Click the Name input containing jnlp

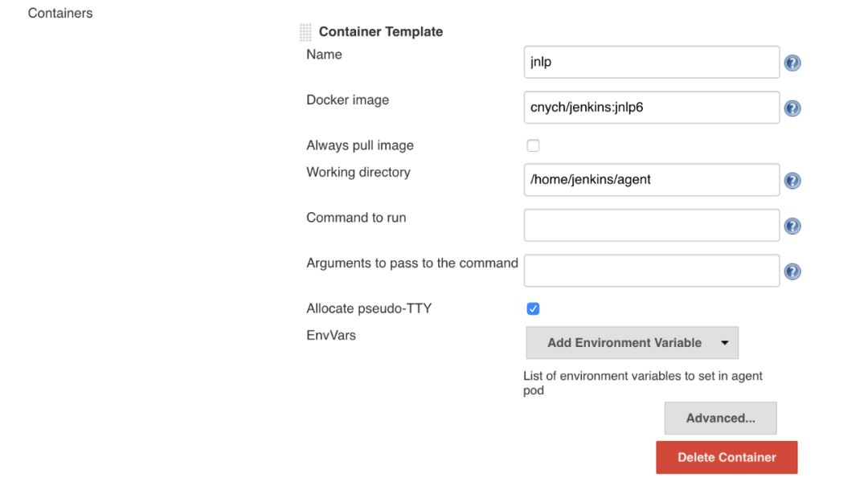(x=651, y=62)
